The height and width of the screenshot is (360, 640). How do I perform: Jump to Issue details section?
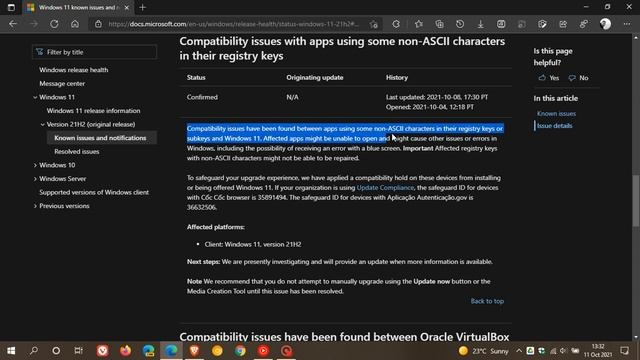click(x=554, y=126)
